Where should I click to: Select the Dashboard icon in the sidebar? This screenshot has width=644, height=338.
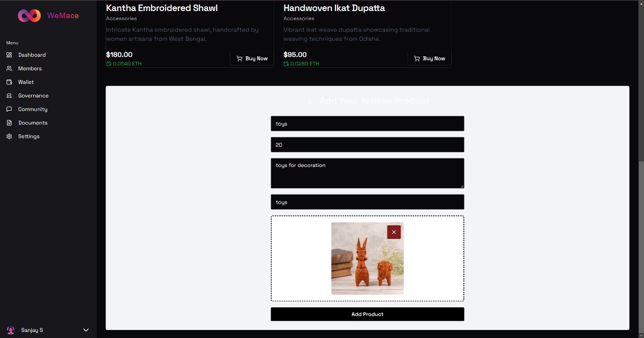[10, 55]
